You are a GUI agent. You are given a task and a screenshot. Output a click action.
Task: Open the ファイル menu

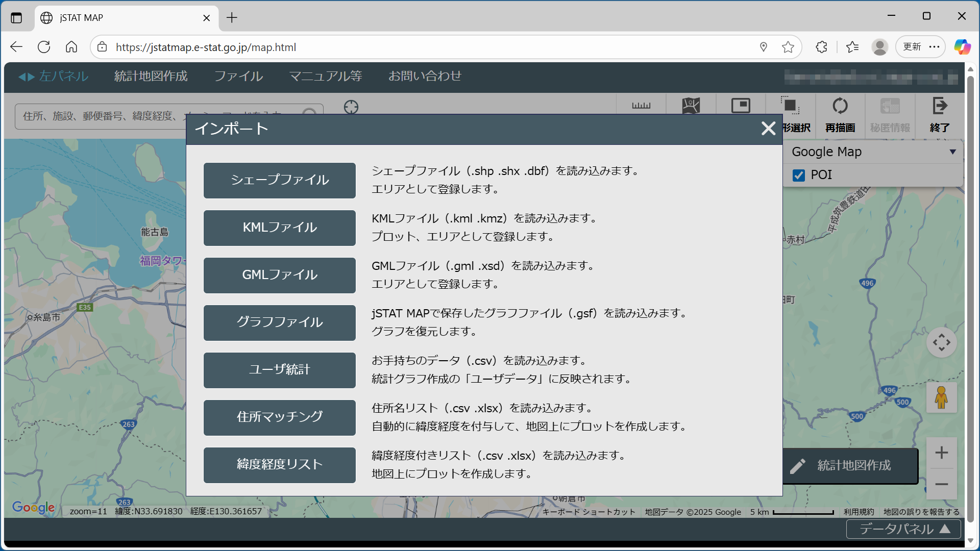(x=238, y=76)
